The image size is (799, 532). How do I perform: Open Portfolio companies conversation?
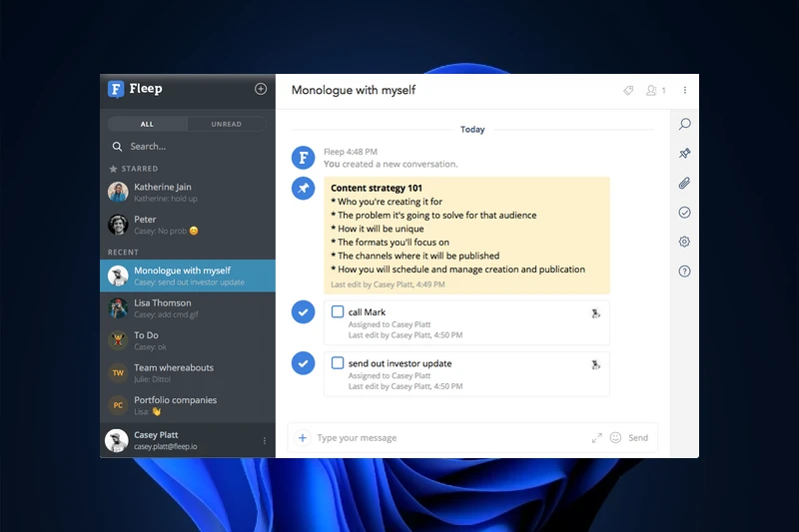coord(188,405)
